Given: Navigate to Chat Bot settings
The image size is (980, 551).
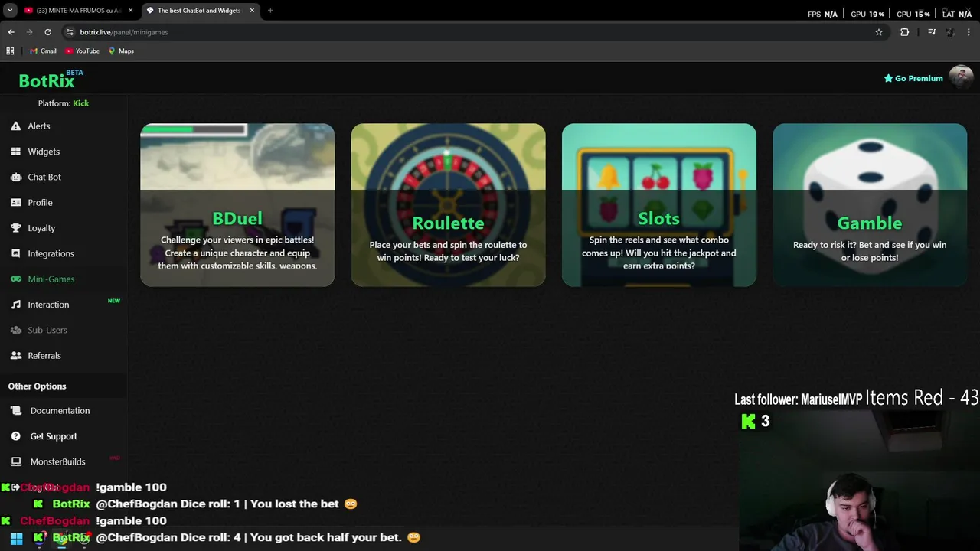Looking at the screenshot, I should (44, 177).
